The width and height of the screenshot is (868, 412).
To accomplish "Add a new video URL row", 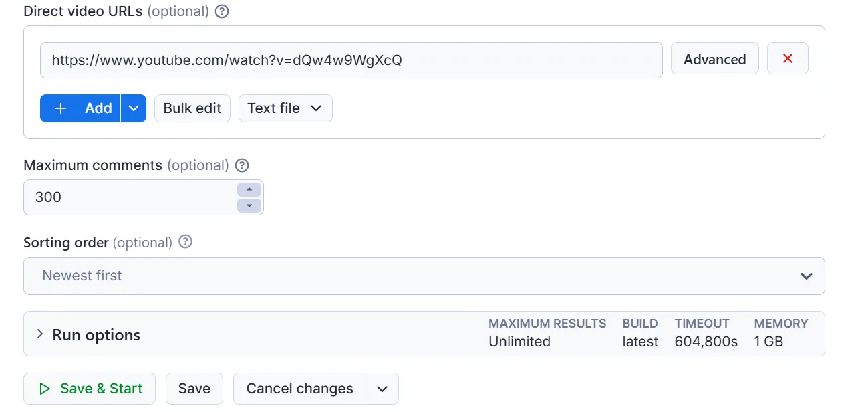I will 80,108.
